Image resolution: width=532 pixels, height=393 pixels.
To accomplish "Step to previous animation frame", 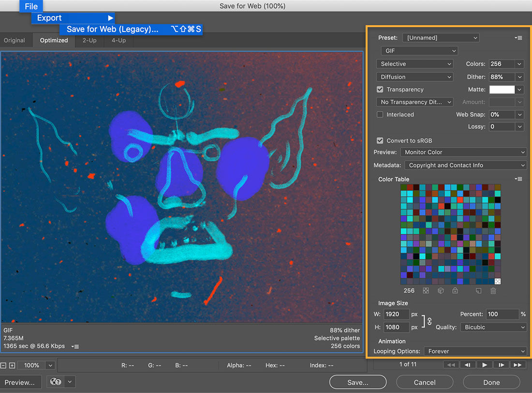I will (468, 365).
